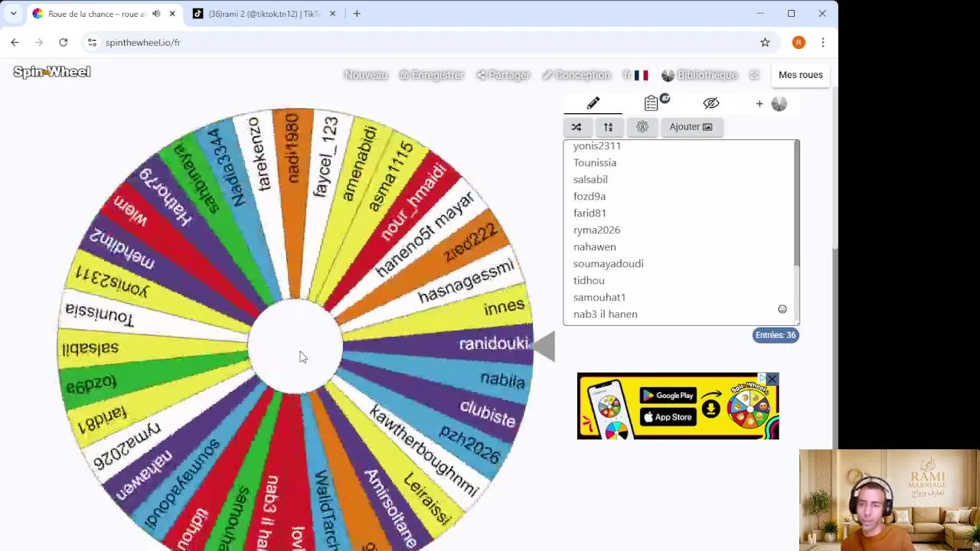Click the wheel color icon beside plus
Screen dimensions: 980x551
[779, 103]
